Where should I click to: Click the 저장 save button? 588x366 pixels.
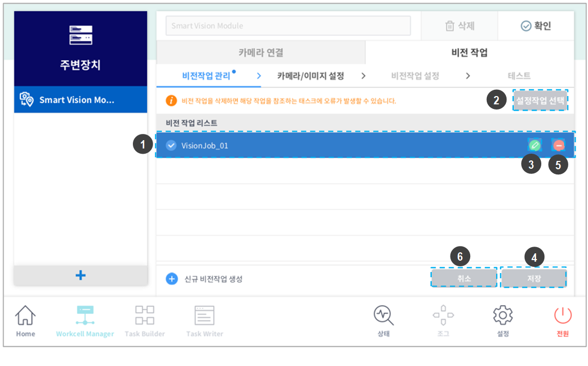click(x=534, y=278)
